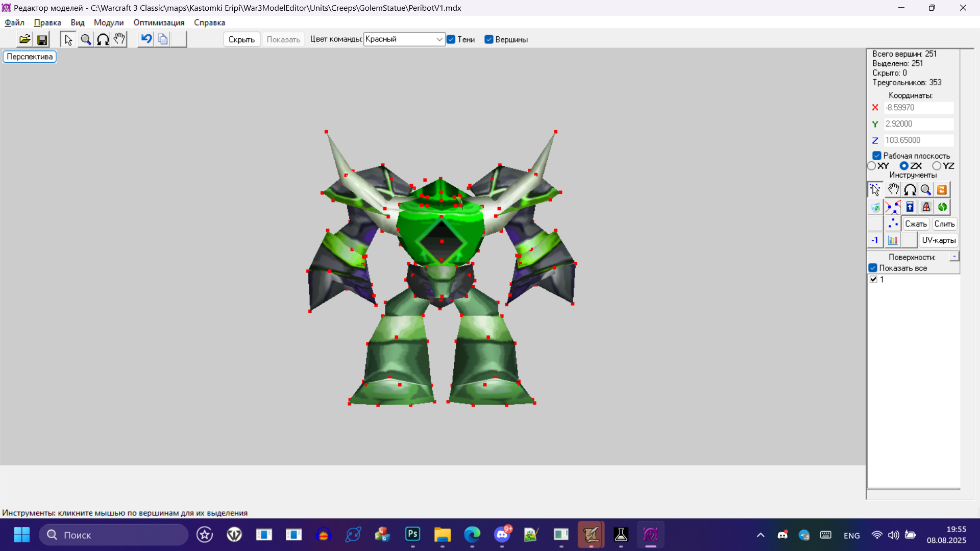
Task: Click the X coordinate input field
Action: (x=918, y=108)
